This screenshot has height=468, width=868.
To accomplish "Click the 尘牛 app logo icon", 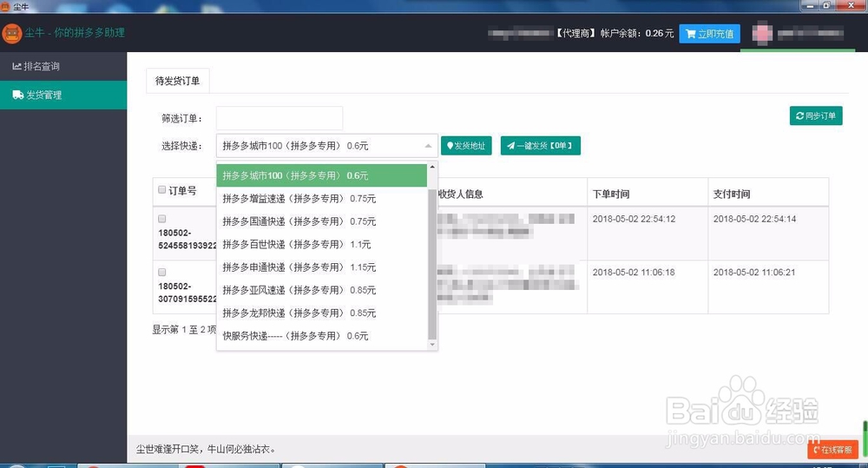I will tap(11, 33).
